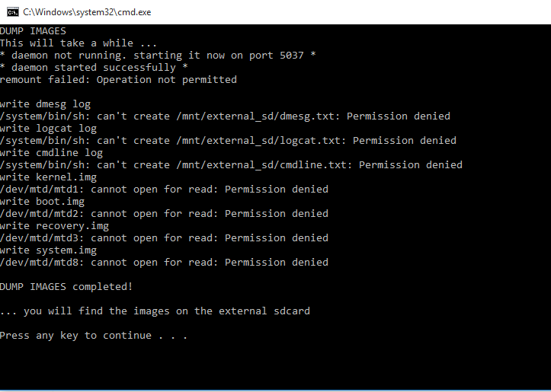Open the cmd.exe system menu icon
Screen dimensions: 551x392
tap(13, 12)
